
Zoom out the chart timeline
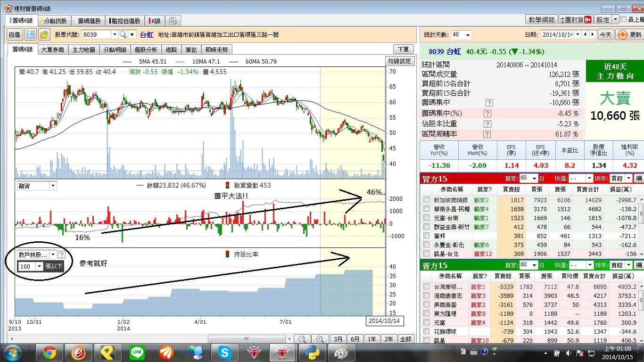pyautogui.click(x=302, y=339)
